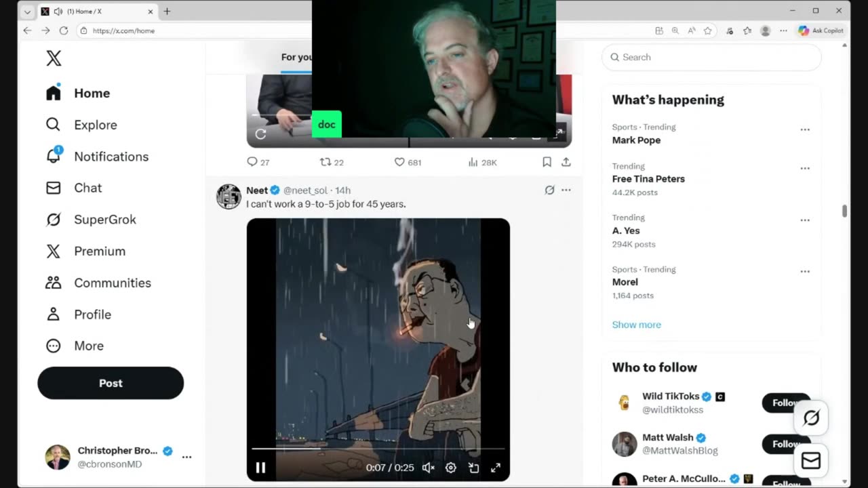
Task: Open Edge favorites list icon
Action: click(747, 30)
